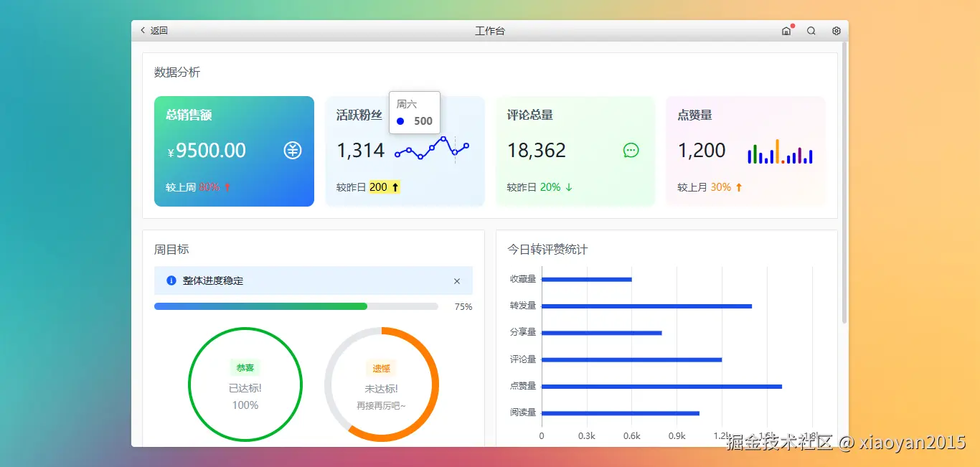Screen dimensions: 980x467
Task: Click the 75% progress label
Action: (x=463, y=307)
